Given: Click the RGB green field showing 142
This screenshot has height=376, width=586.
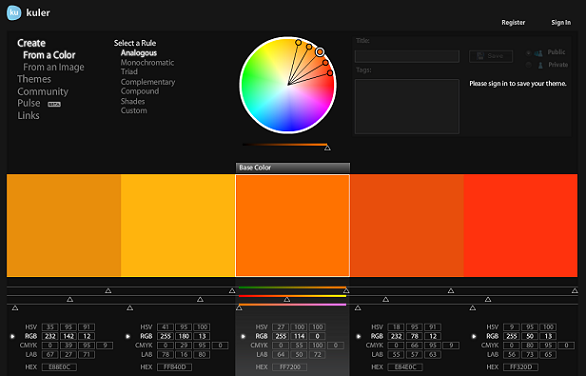Looking at the screenshot, I should click(x=68, y=336).
